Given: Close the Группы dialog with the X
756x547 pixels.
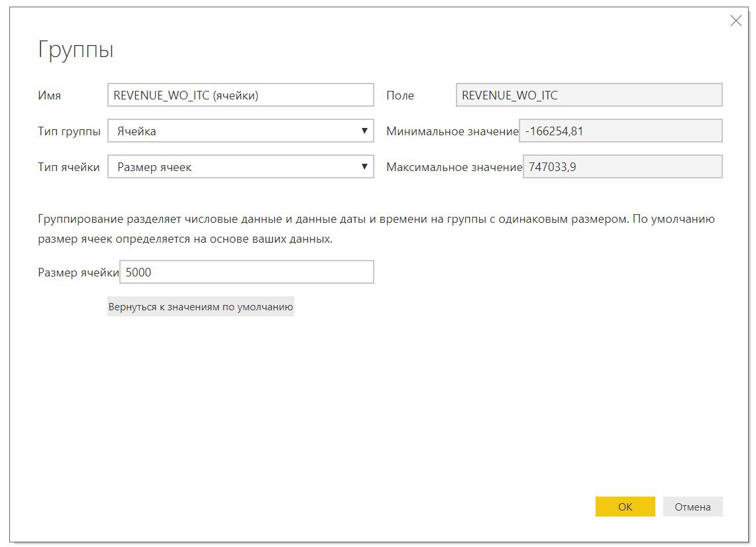Looking at the screenshot, I should tap(735, 21).
